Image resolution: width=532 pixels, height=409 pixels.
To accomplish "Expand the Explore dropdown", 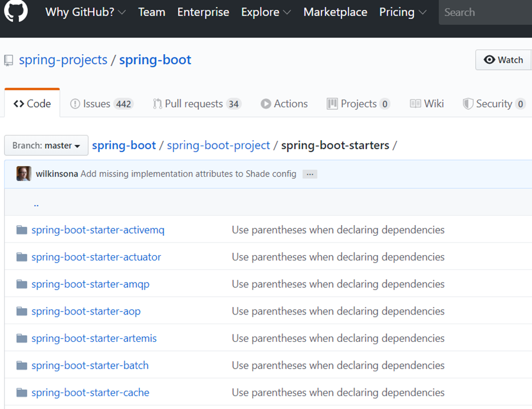I will point(266,12).
